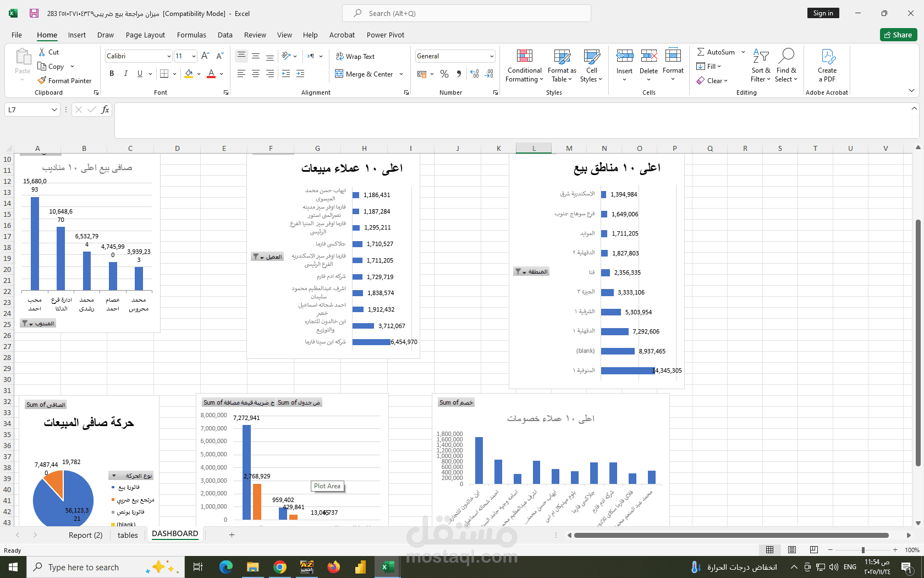Collapse the ribbon with the chevron

pyautogui.click(x=911, y=90)
